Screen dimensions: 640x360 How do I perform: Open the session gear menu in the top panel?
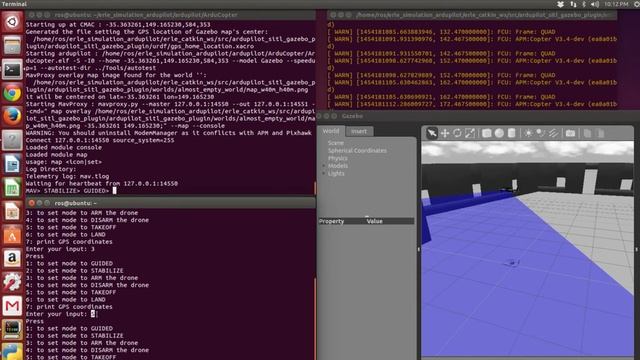coord(636,4)
